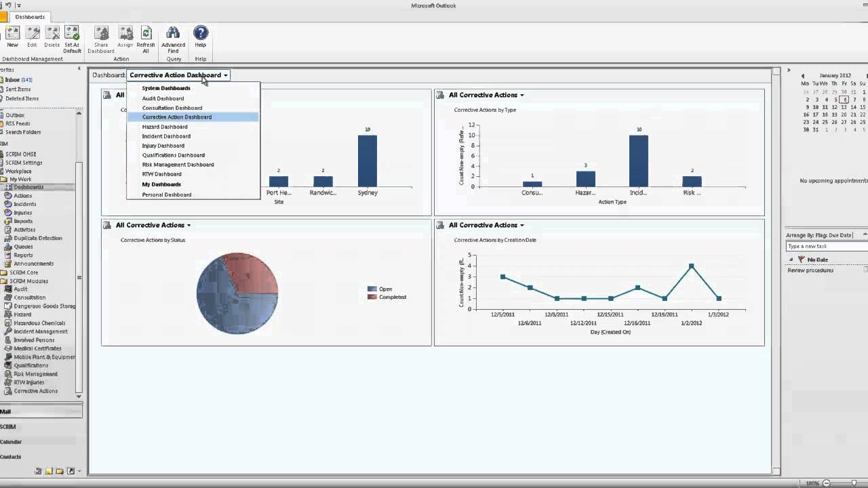Open Queues in the navigation tree
This screenshot has height=488, width=868.
click(x=23, y=247)
